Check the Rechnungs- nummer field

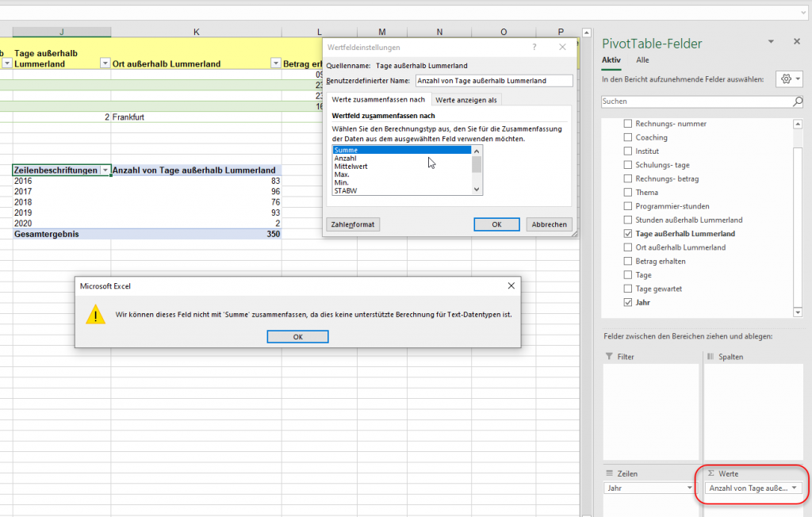point(628,124)
